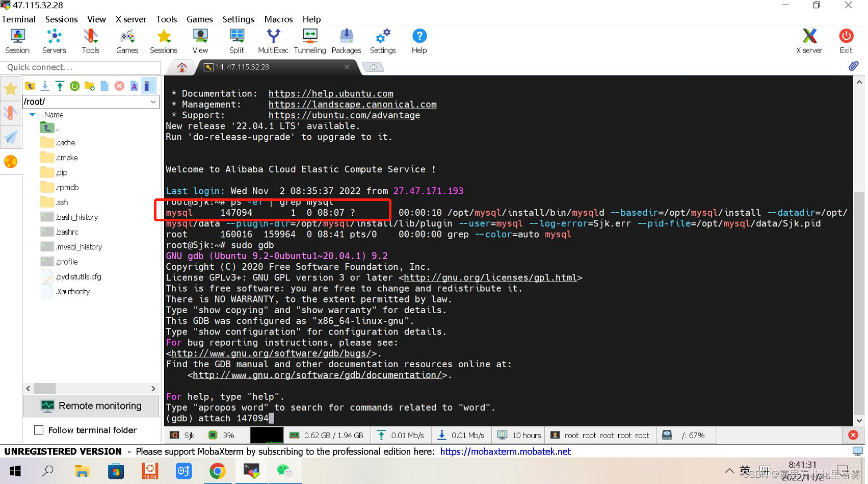Create new folder in SFTP browser
868x484 pixels.
coord(90,86)
